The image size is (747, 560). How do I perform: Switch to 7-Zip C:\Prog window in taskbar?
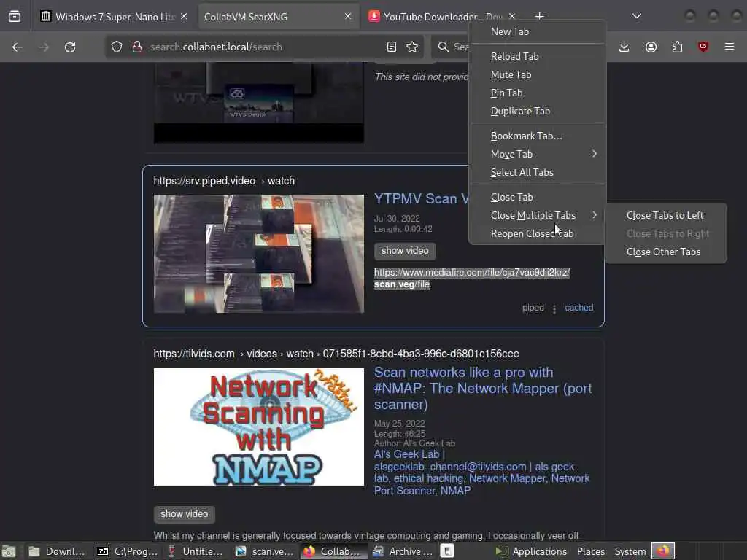click(127, 551)
